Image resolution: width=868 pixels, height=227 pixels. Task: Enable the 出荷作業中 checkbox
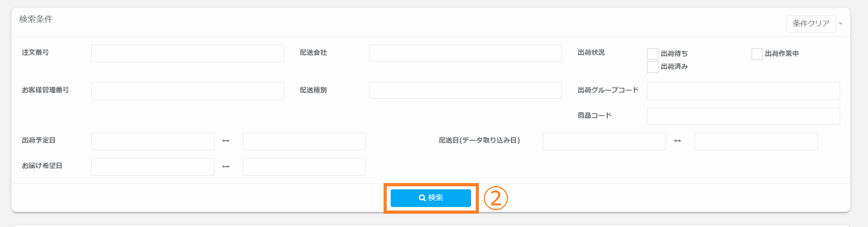pyautogui.click(x=757, y=54)
